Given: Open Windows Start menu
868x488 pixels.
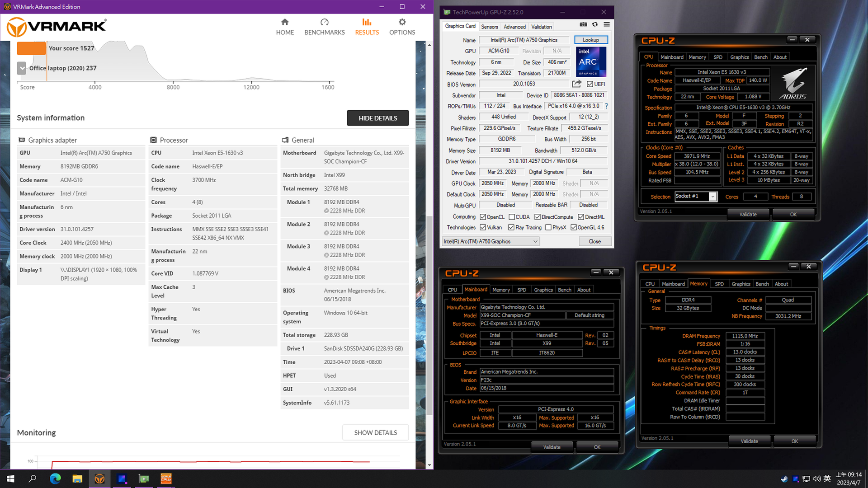Looking at the screenshot, I should (x=11, y=479).
